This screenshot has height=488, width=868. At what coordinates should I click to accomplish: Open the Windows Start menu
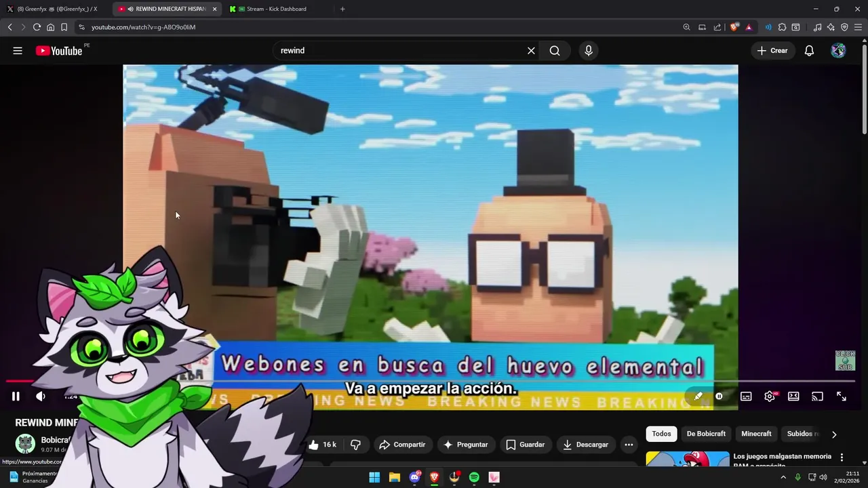[374, 477]
